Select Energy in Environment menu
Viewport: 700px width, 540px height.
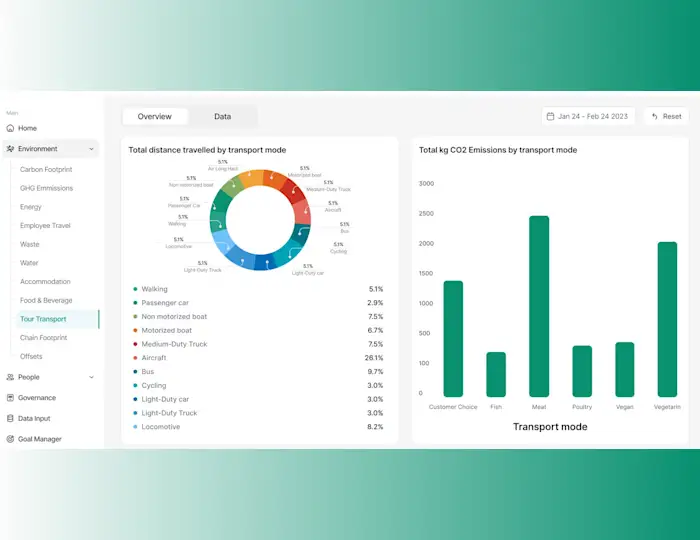pyautogui.click(x=30, y=207)
